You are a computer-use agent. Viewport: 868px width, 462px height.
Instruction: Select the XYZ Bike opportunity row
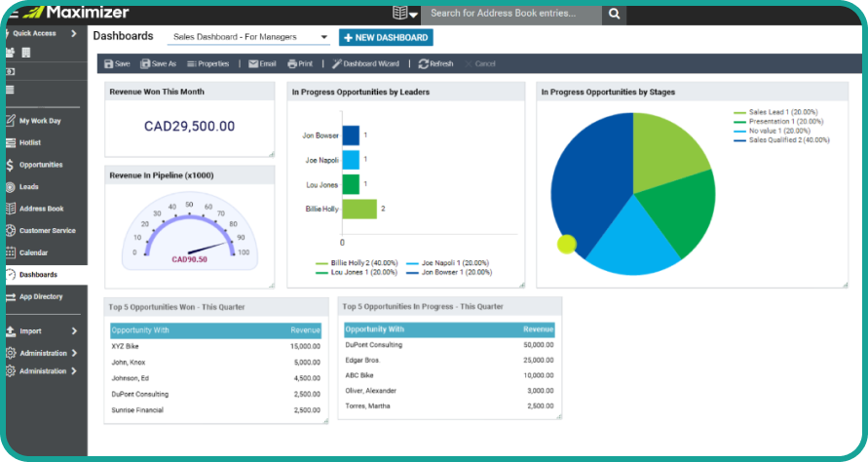[216, 346]
